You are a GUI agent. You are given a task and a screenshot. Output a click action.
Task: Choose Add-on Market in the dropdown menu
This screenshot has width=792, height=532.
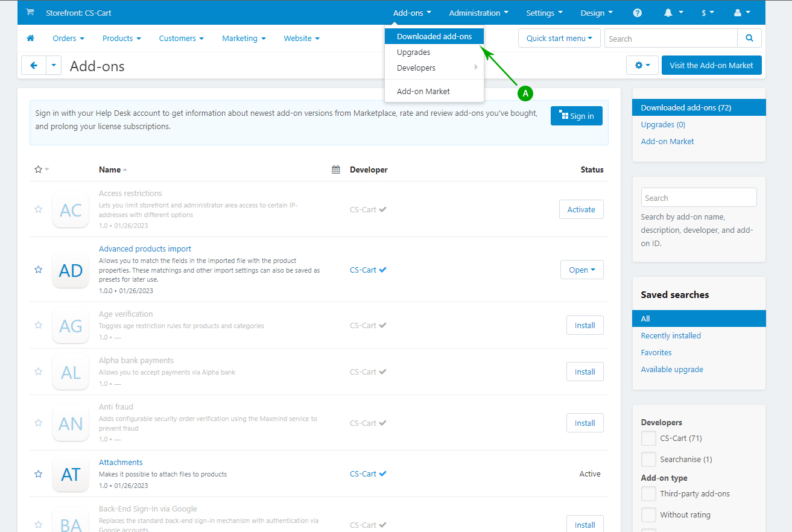pos(423,92)
